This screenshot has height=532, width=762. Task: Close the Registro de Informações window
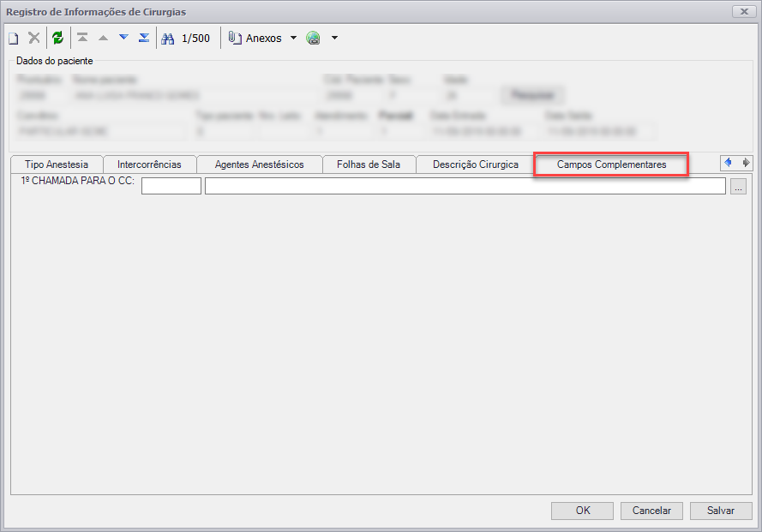click(x=744, y=12)
